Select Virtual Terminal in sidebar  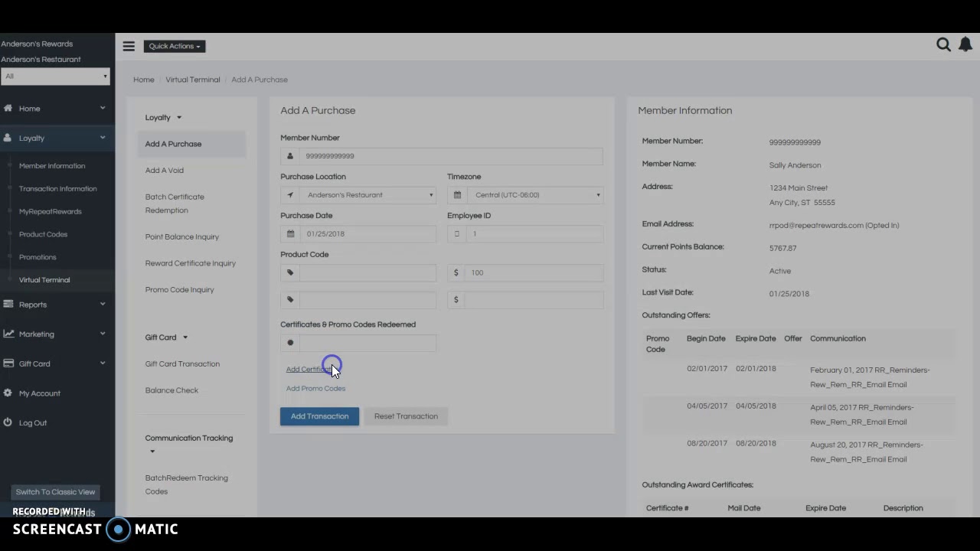[44, 280]
